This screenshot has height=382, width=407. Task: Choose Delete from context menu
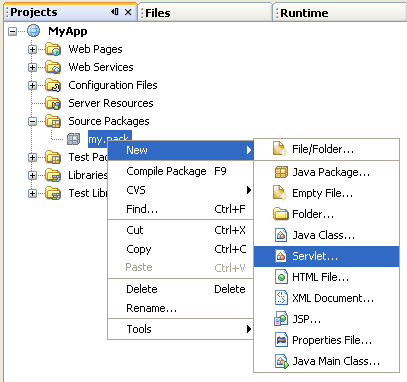(x=181, y=289)
